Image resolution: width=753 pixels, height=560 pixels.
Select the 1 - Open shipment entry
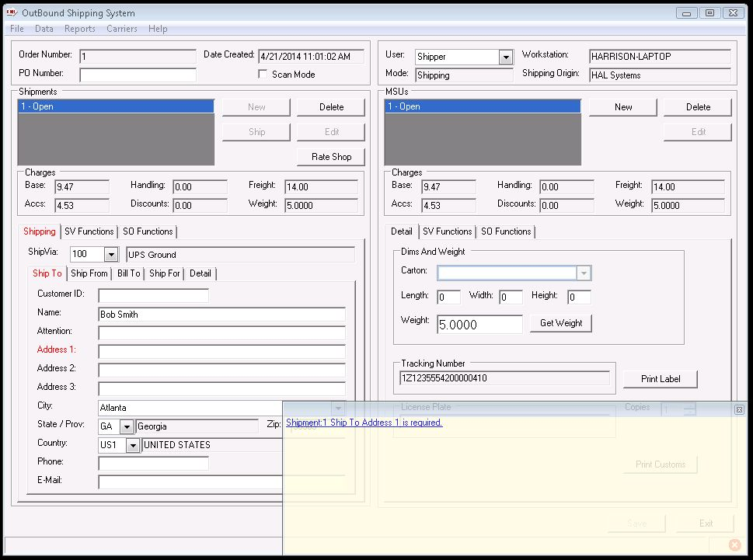click(x=115, y=106)
